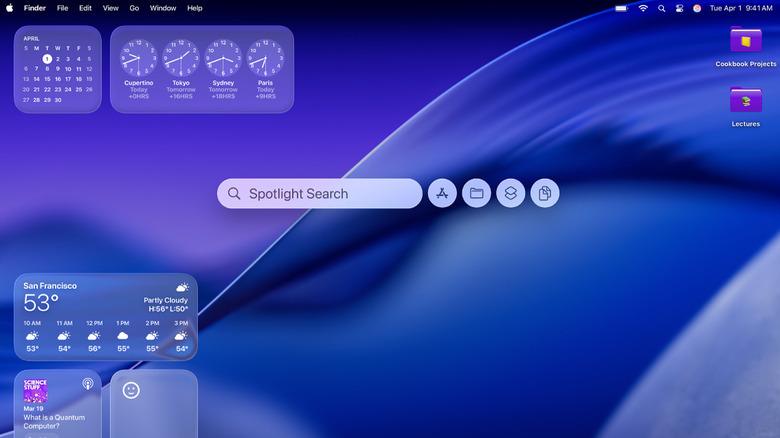
Task: Click date 30 in the calendar widget
Action: click(x=58, y=100)
